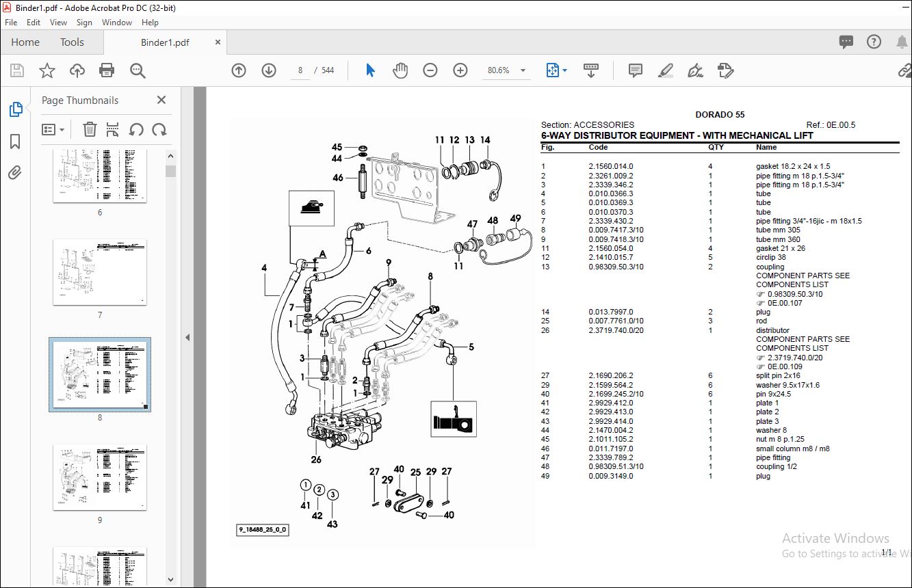Open Help via the question mark icon
912x588 pixels.
pyautogui.click(x=874, y=42)
